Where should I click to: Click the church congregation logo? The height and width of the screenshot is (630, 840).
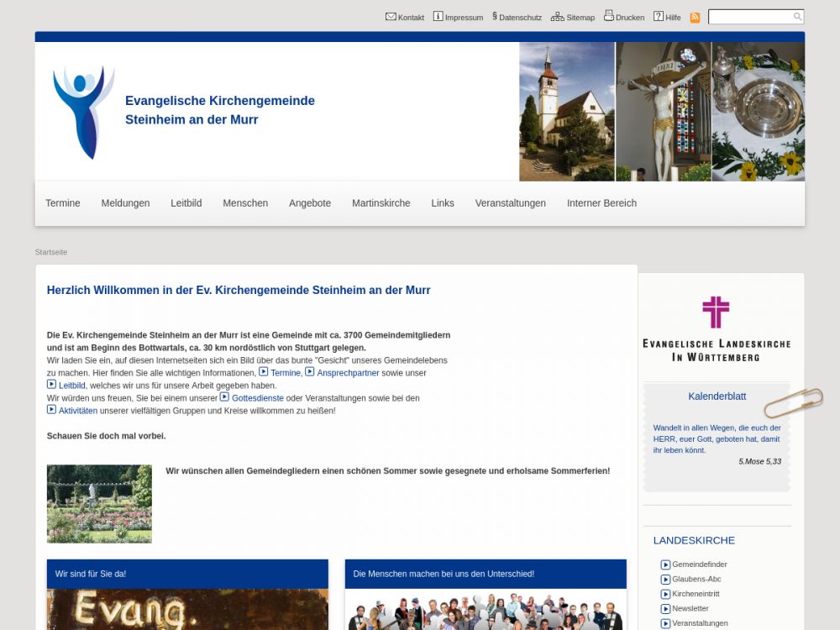(83, 112)
